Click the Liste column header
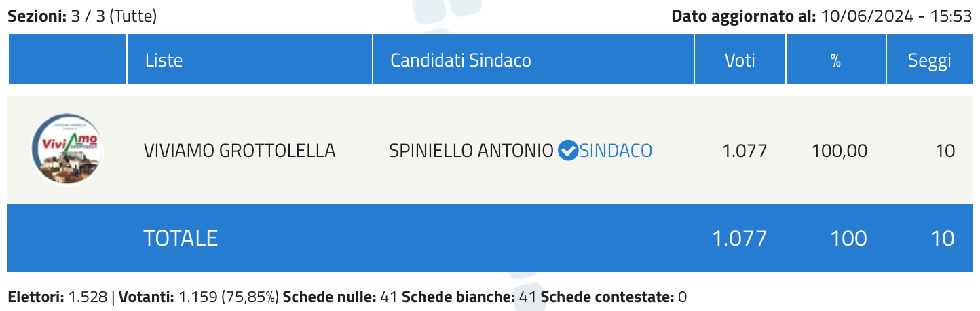The width and height of the screenshot is (980, 311). tap(164, 60)
